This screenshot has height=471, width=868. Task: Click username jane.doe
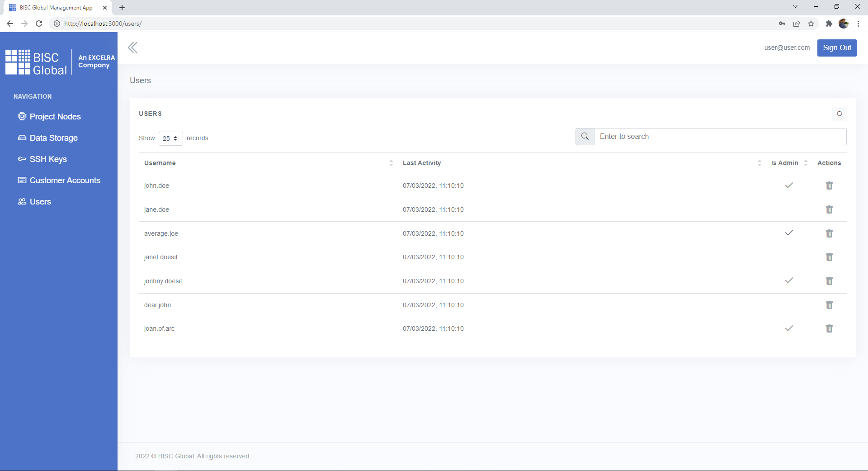(156, 209)
